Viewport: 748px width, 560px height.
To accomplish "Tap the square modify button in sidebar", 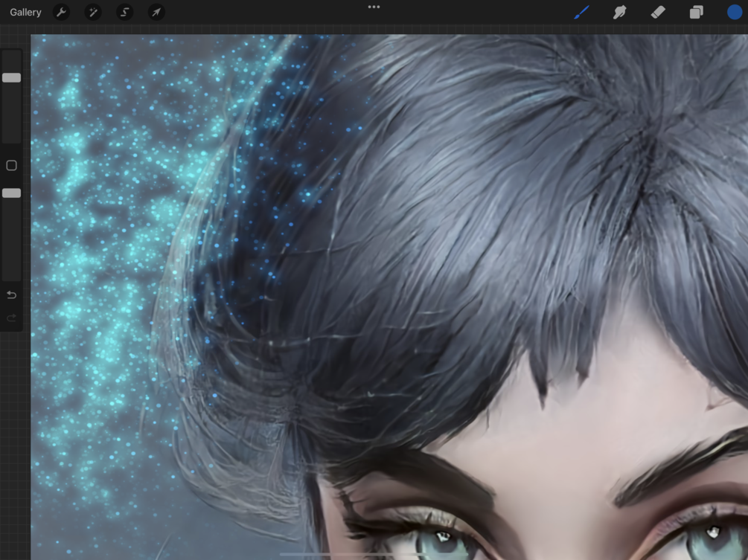I will [x=11, y=165].
